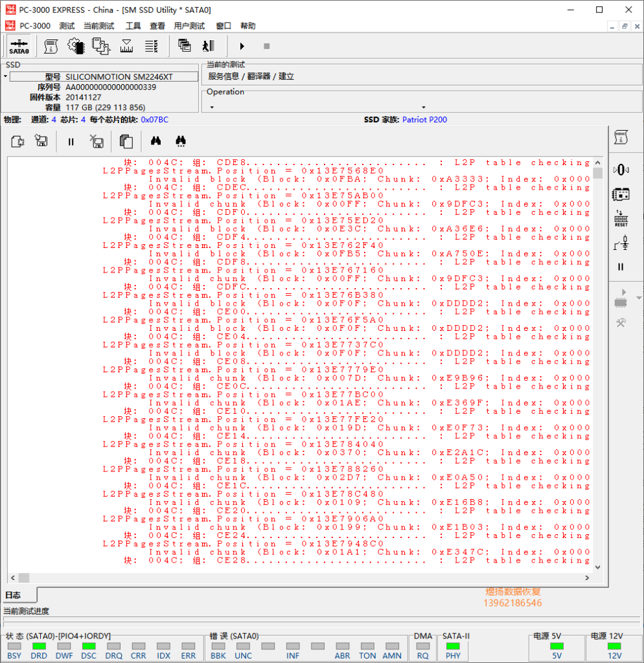Screen dimensions: 644x663
Task: Click the Patriot P200 family link
Action: 424,120
